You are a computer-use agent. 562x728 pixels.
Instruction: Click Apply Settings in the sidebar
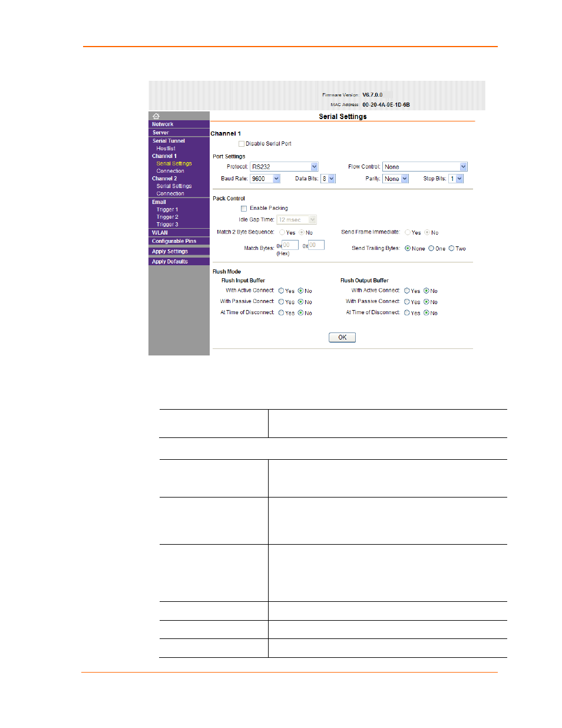point(170,252)
